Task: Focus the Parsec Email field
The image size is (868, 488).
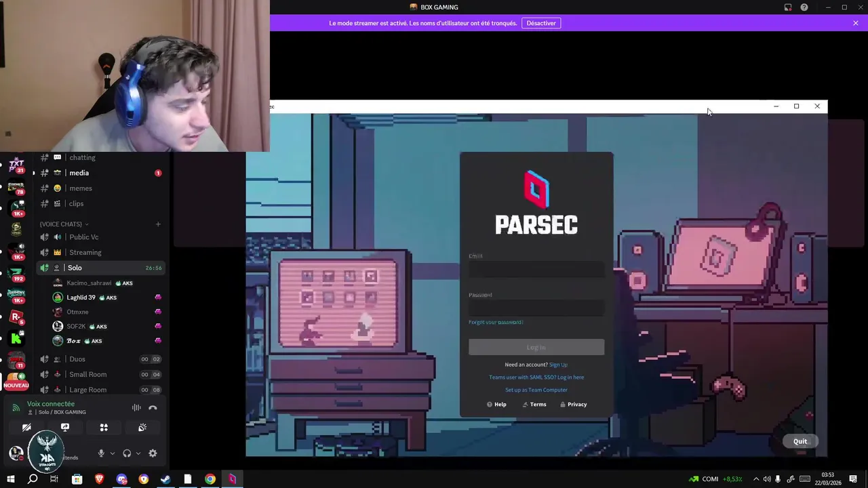Action: [536, 270]
